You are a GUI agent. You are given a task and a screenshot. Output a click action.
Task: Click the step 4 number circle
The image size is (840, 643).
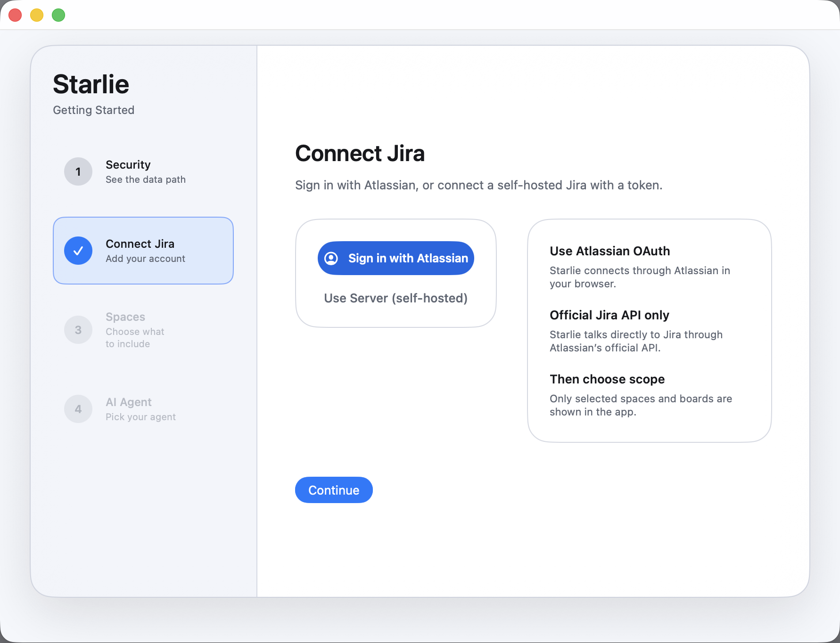coord(78,409)
